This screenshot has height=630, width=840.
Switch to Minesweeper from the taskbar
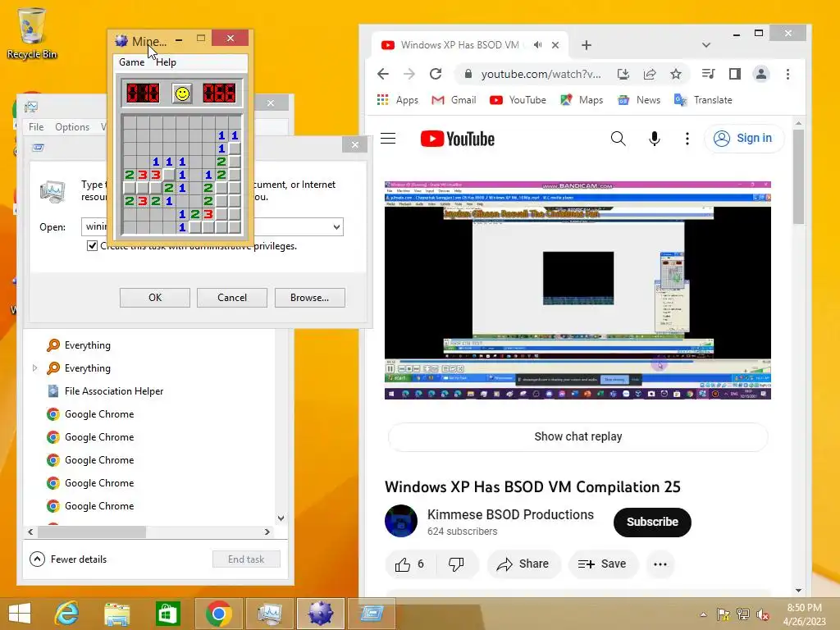coord(321,614)
